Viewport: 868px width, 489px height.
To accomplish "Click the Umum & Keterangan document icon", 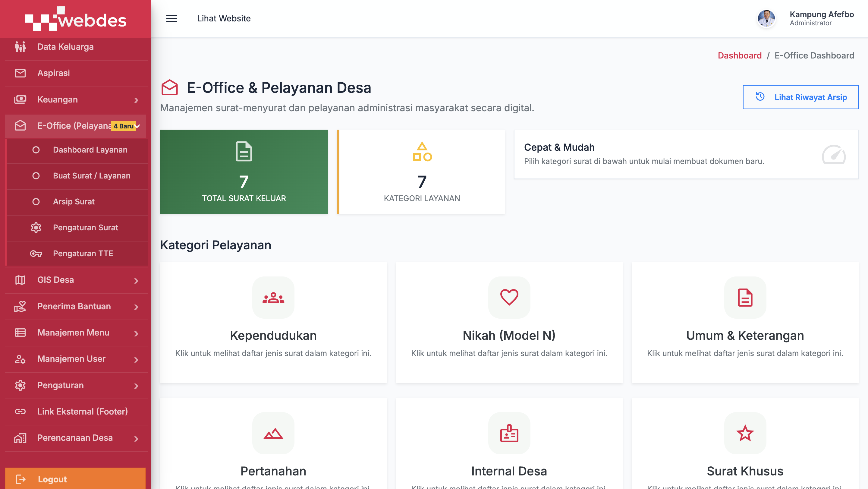I will pyautogui.click(x=745, y=298).
